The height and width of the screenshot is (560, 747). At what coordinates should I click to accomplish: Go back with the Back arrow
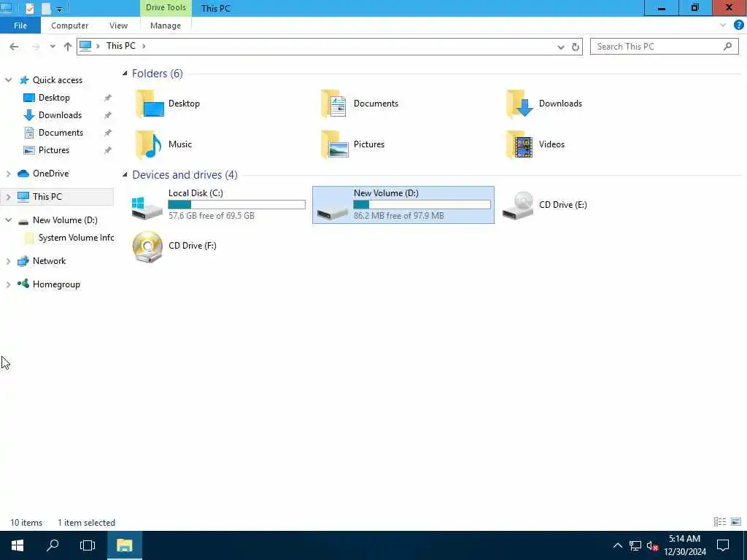pos(14,46)
